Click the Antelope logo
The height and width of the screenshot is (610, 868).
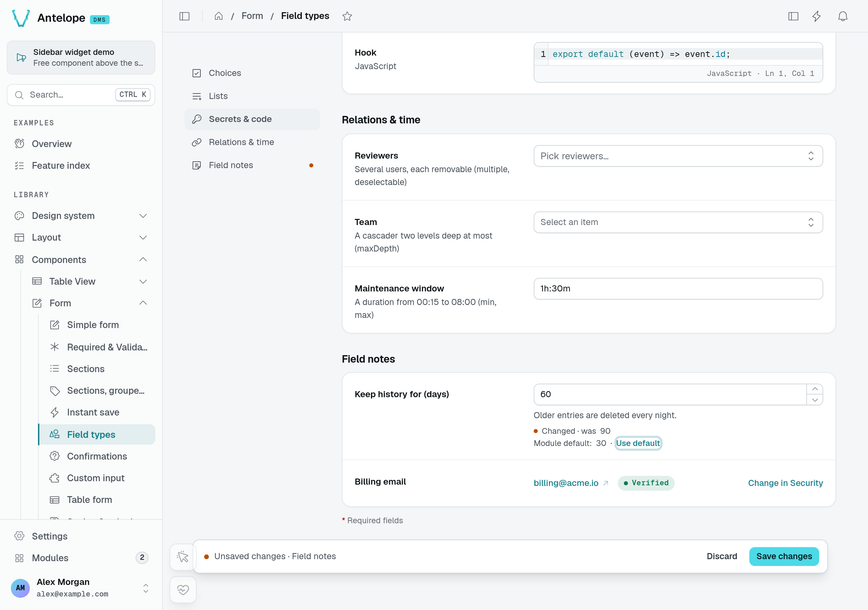click(21, 18)
